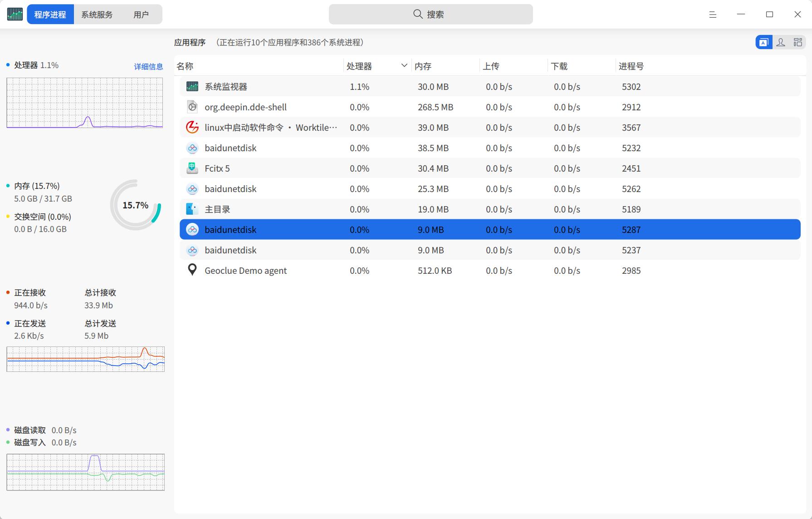This screenshot has width=812, height=519.
Task: Click the System Monitor app logo
Action: tap(15, 14)
